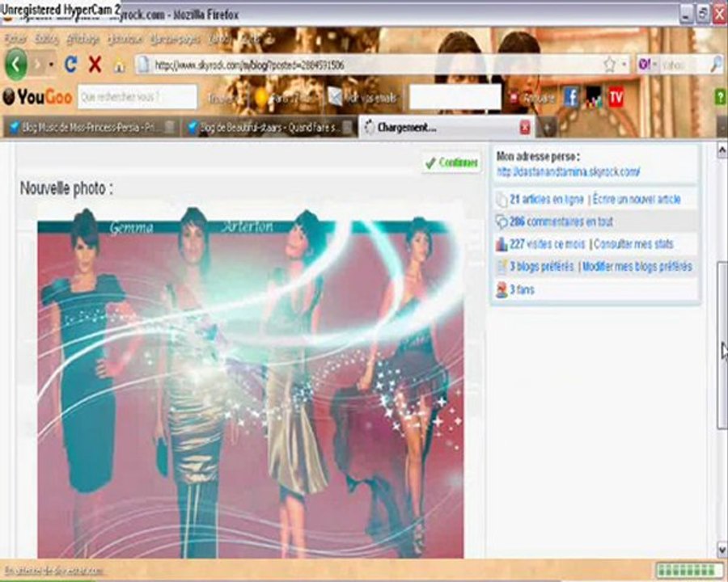Click inside the Yahoo search box
This screenshot has height=582, width=728.
coord(684,65)
